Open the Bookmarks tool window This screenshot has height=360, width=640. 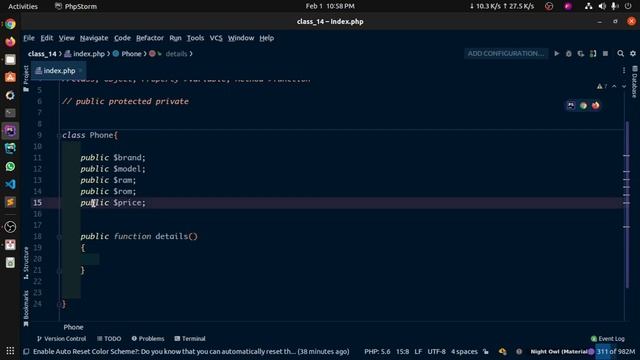coord(26,308)
